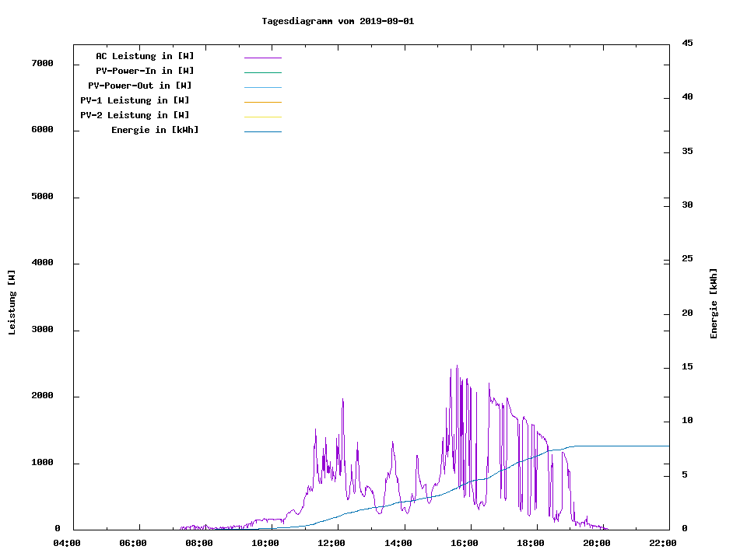
Task: Click the yellow PV-2 Leistung legend line sample
Action: pyautogui.click(x=262, y=117)
